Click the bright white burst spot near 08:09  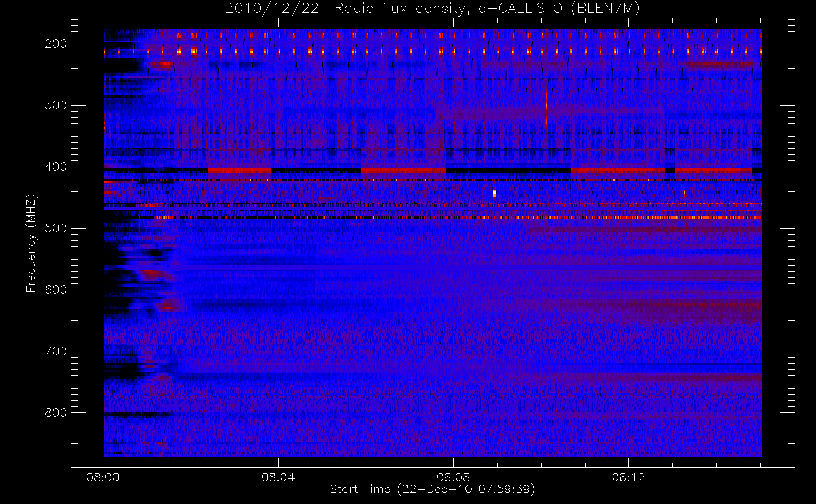[x=494, y=193]
